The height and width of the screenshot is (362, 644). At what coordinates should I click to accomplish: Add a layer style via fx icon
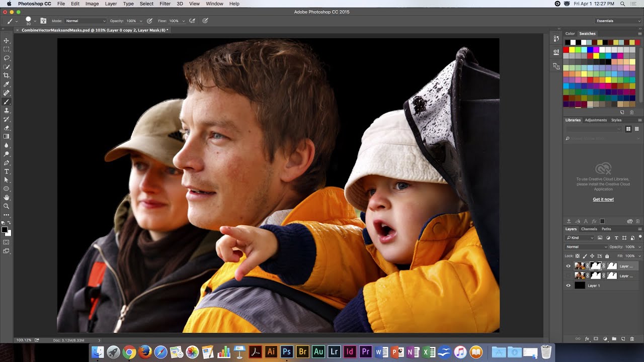587,339
